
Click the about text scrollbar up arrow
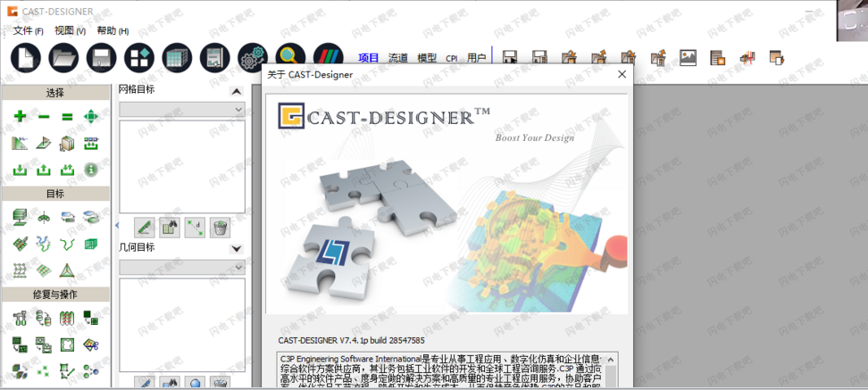[x=611, y=359]
